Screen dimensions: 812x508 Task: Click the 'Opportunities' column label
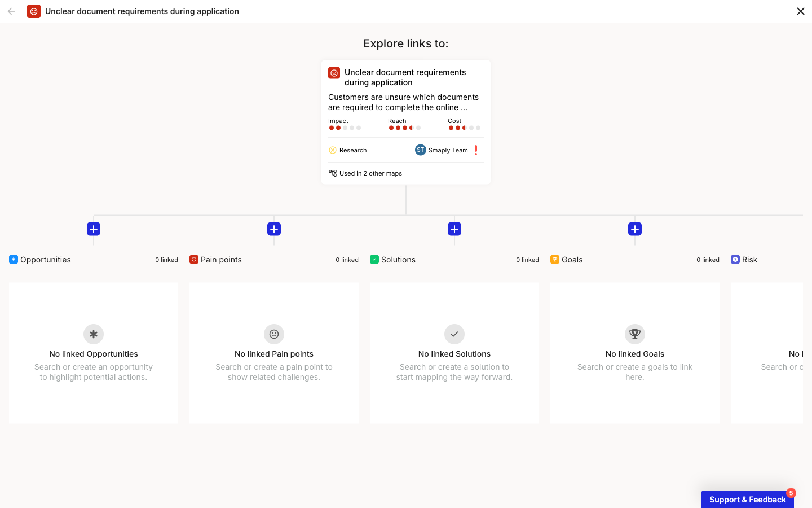point(46,260)
